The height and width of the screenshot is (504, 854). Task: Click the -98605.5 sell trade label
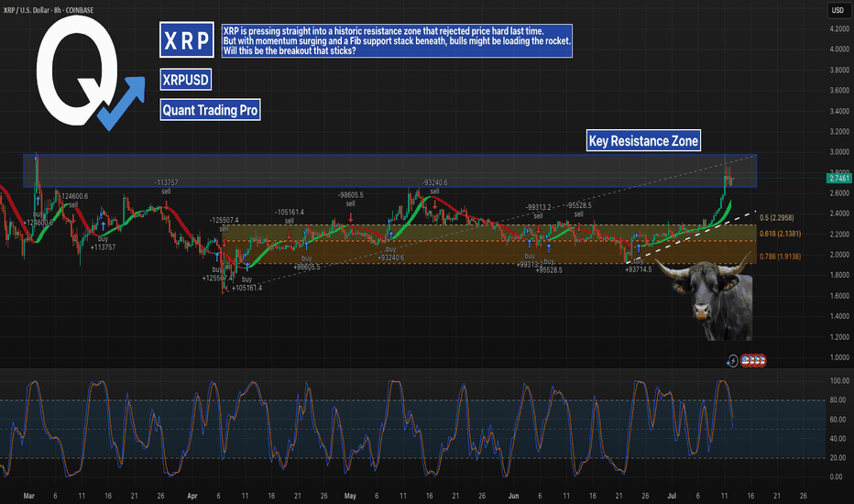[350, 199]
